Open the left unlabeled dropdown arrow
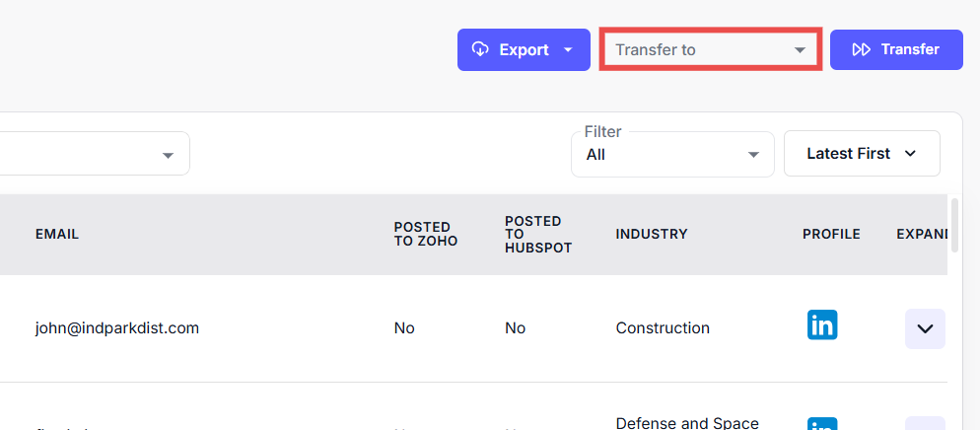Screen dimensions: 980x430 [169, 155]
